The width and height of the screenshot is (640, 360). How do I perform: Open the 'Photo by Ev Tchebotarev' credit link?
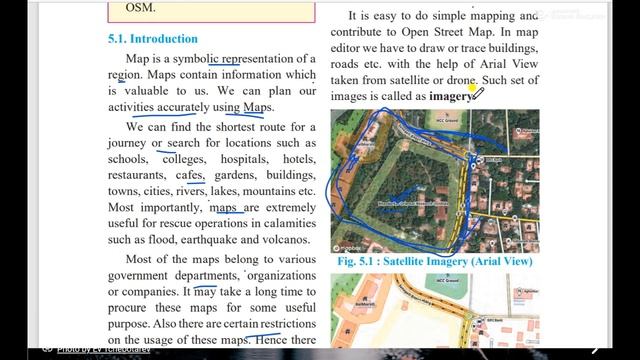point(104,350)
